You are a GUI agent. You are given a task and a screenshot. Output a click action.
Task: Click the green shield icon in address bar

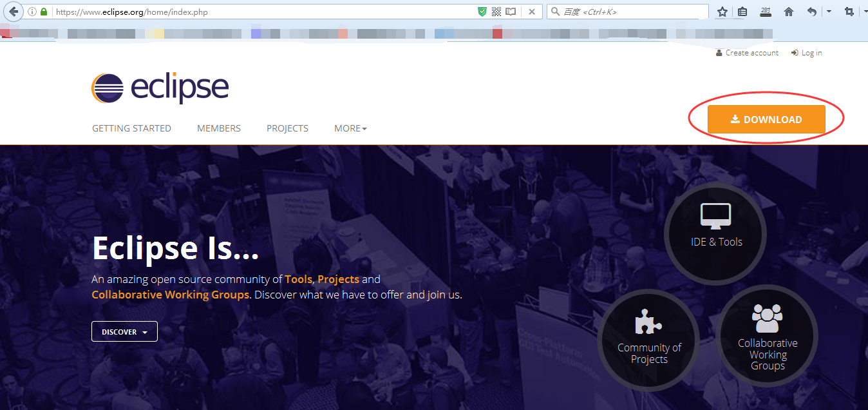pos(482,12)
